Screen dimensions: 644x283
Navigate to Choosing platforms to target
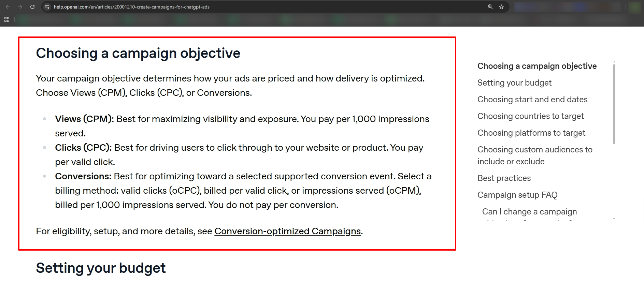point(531,133)
